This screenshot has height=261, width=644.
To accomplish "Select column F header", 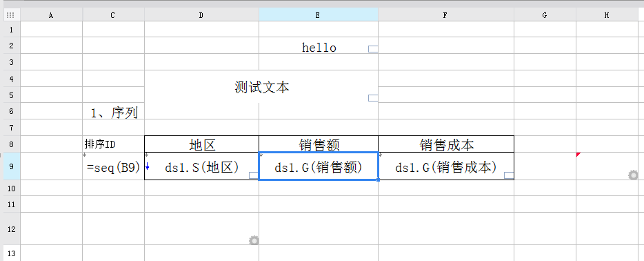I will tap(446, 15).
